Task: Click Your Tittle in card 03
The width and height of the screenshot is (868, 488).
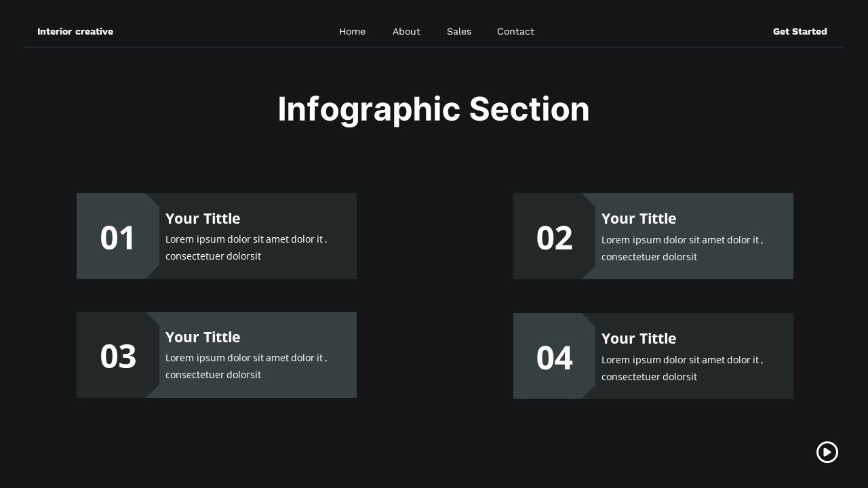Action: (x=203, y=337)
